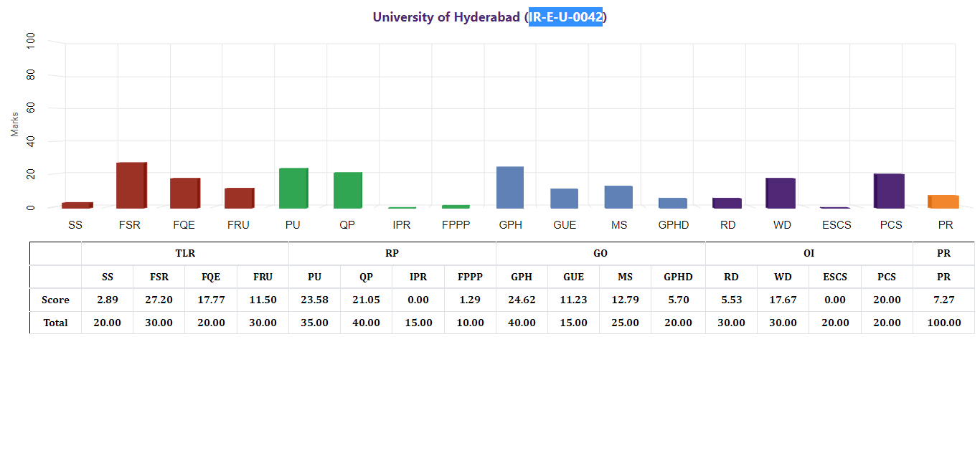Click the GO table group header
This screenshot has width=980, height=471.
click(600, 253)
